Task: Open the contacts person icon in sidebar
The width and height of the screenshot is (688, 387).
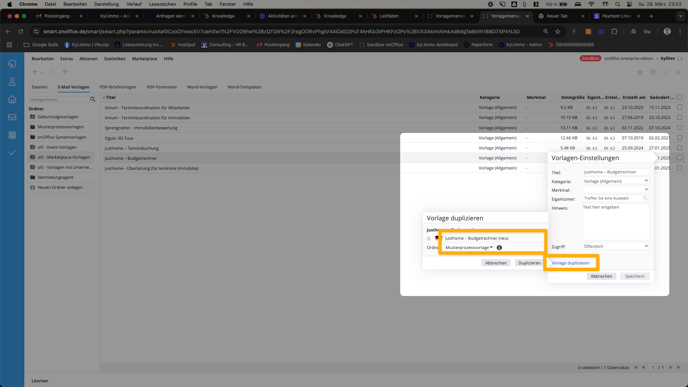Action: tap(12, 82)
